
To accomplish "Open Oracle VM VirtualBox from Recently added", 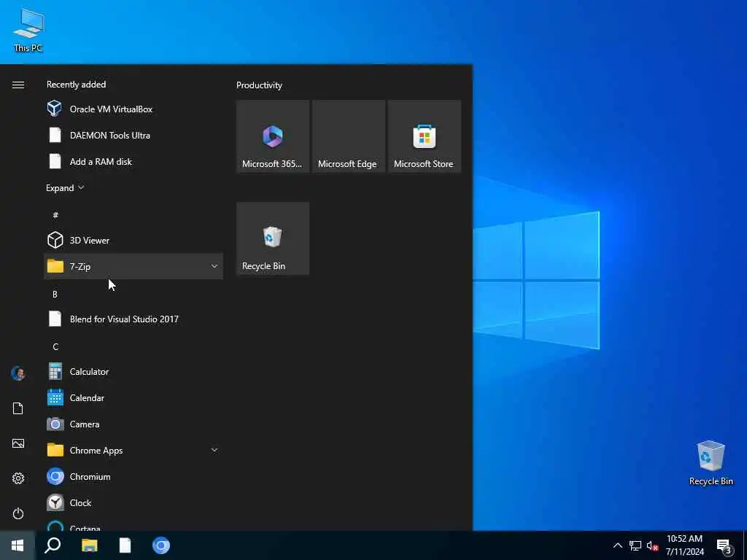I will click(x=133, y=109).
